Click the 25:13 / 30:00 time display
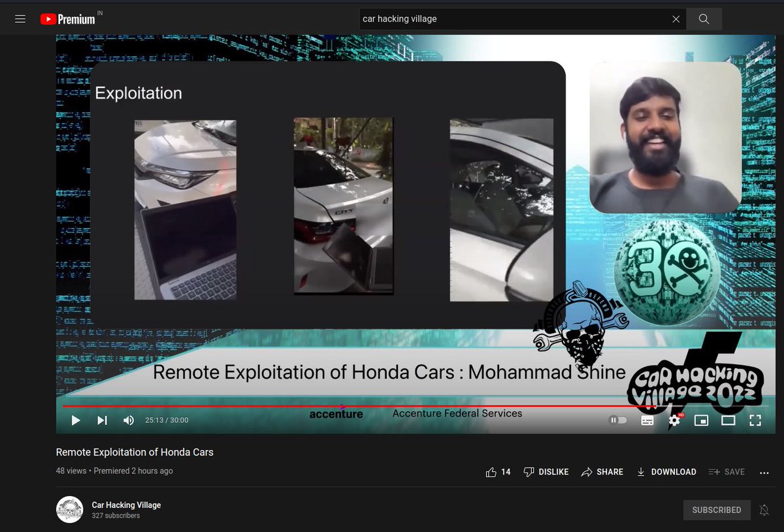 click(167, 420)
